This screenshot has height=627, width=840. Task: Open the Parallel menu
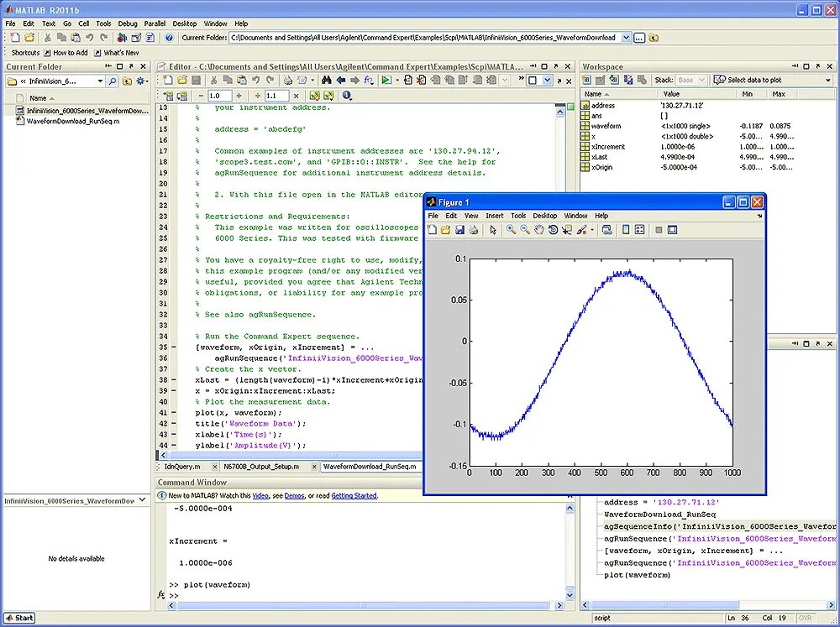[x=155, y=24]
